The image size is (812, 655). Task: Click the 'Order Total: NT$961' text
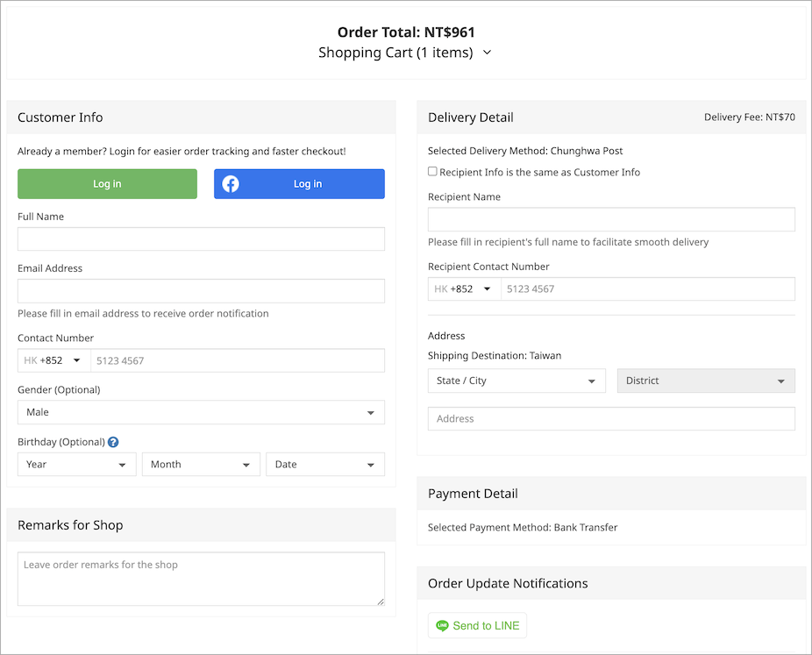click(x=406, y=32)
